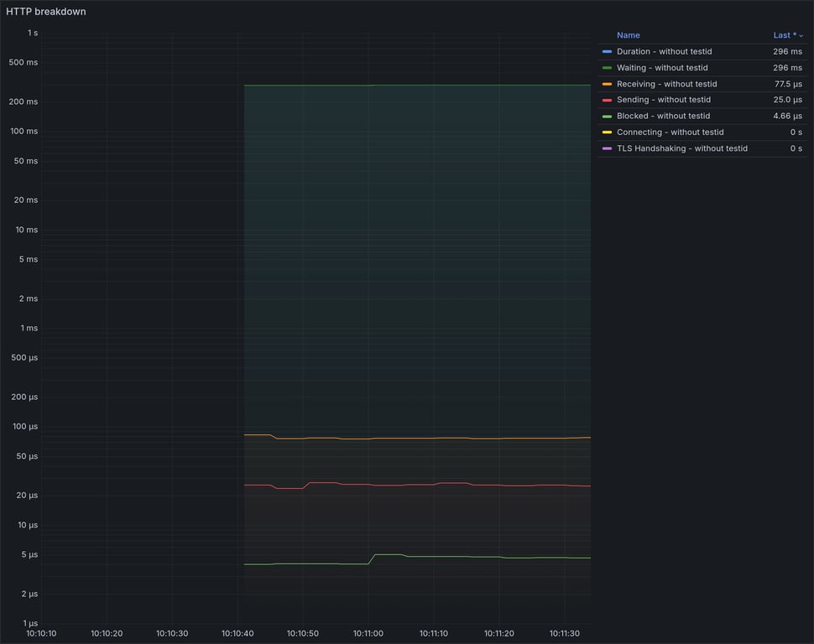Image resolution: width=814 pixels, height=644 pixels.
Task: Open the purple TLS Handshaking color swatch
Action: (607, 148)
